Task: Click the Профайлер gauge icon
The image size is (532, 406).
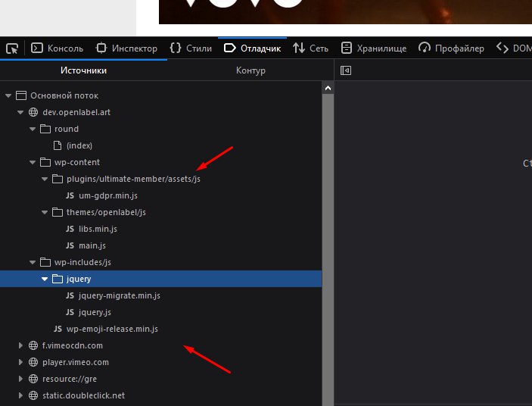Action: point(424,48)
